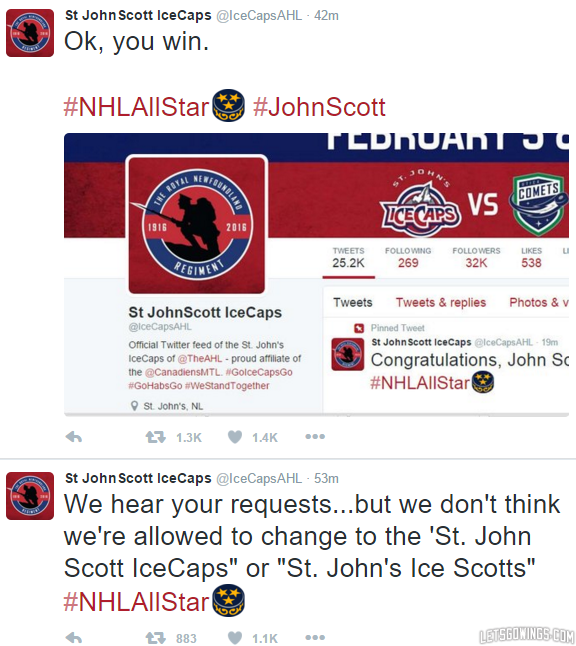Viewport: 576px width, 646px height.
Task: Open #JohnScott hashtag link
Action: [x=319, y=107]
